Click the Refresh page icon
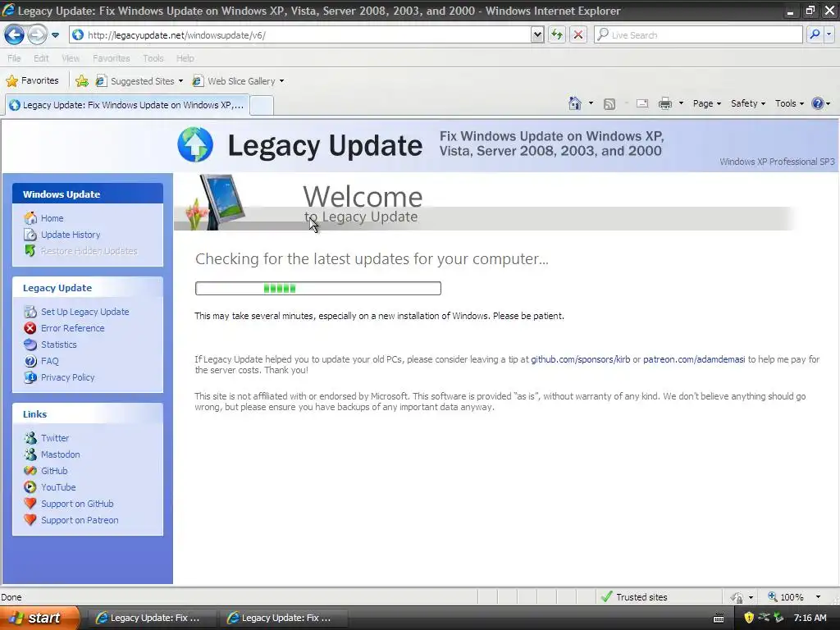The image size is (840, 630). 557,35
